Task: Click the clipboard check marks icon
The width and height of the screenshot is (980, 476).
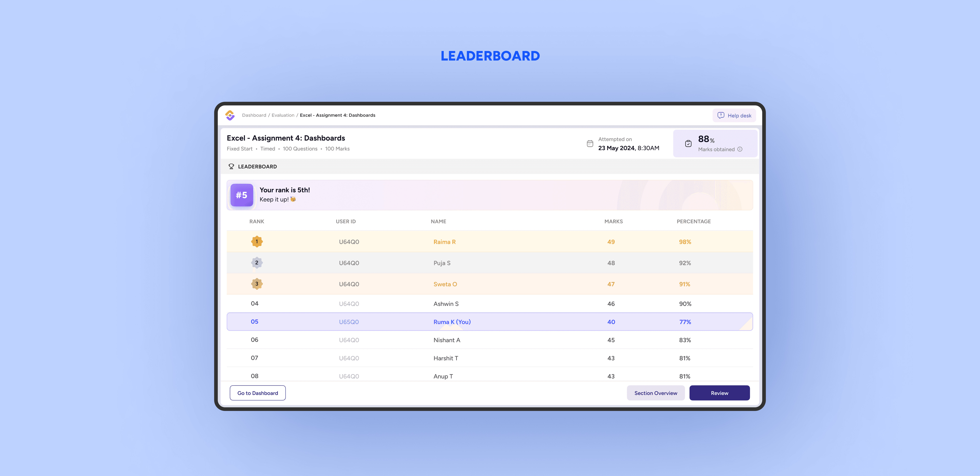Action: pyautogui.click(x=688, y=144)
